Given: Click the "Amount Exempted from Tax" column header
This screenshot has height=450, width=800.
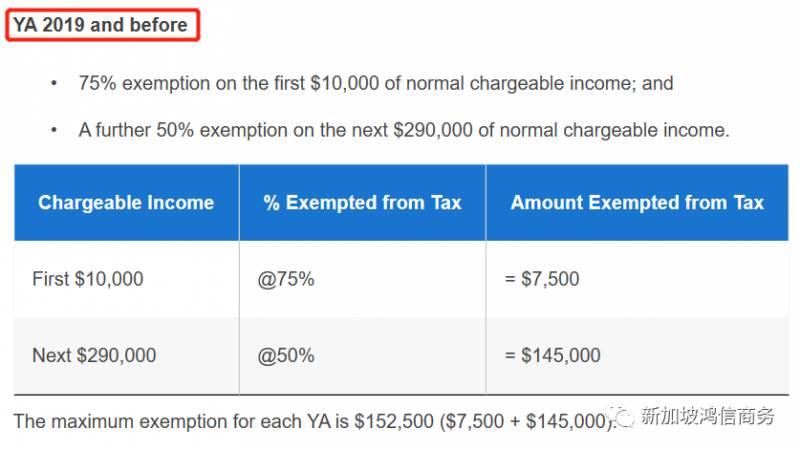Looking at the screenshot, I should coord(637,203).
